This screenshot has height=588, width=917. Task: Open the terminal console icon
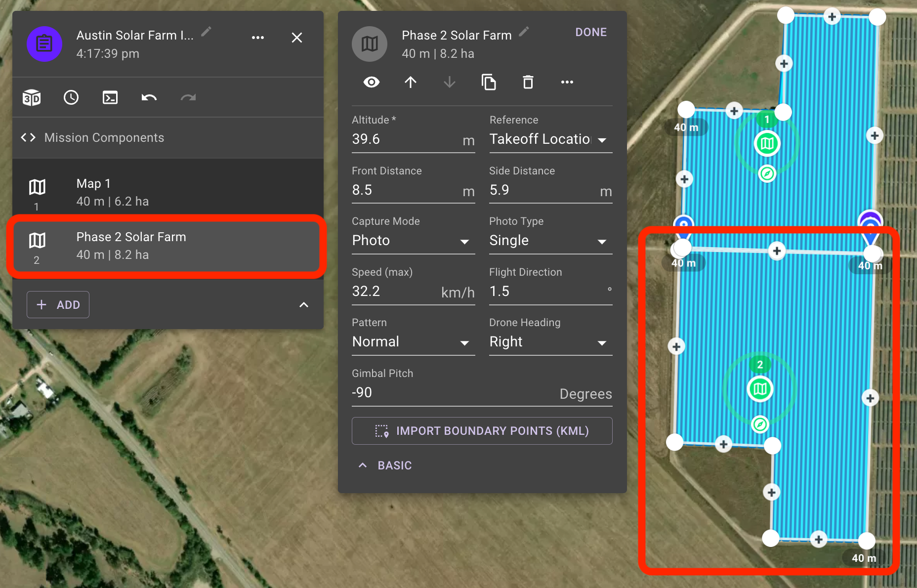pyautogui.click(x=110, y=97)
